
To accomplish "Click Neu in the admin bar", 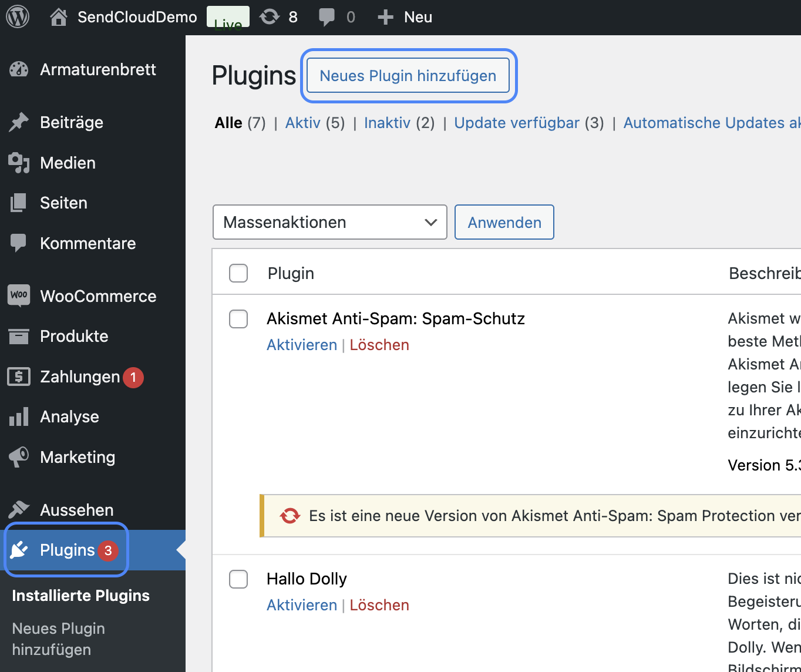I will tap(418, 17).
